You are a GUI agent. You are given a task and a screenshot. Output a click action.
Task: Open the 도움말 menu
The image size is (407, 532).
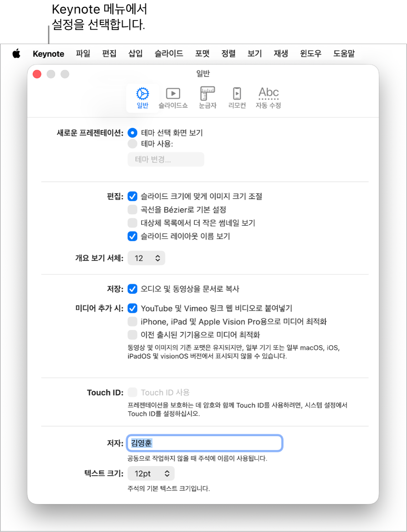(344, 54)
